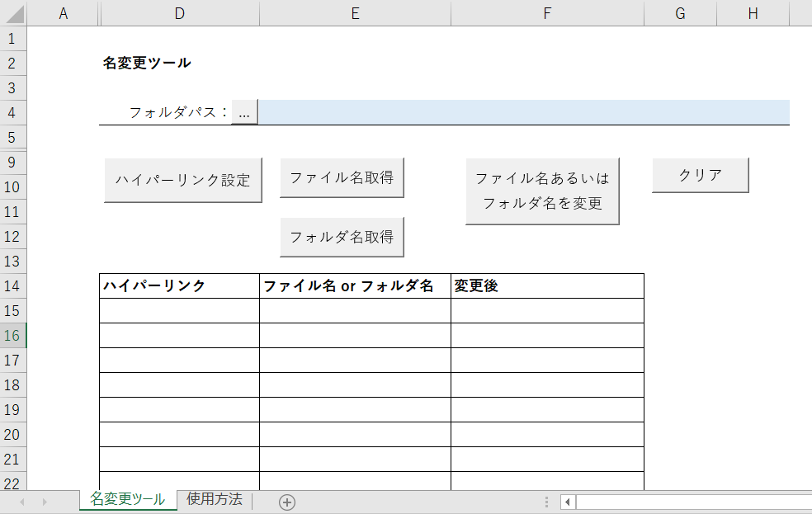812x514 pixels.
Task: Click the ファイル名あるいはフォルダ名を変更 button
Action: click(542, 191)
